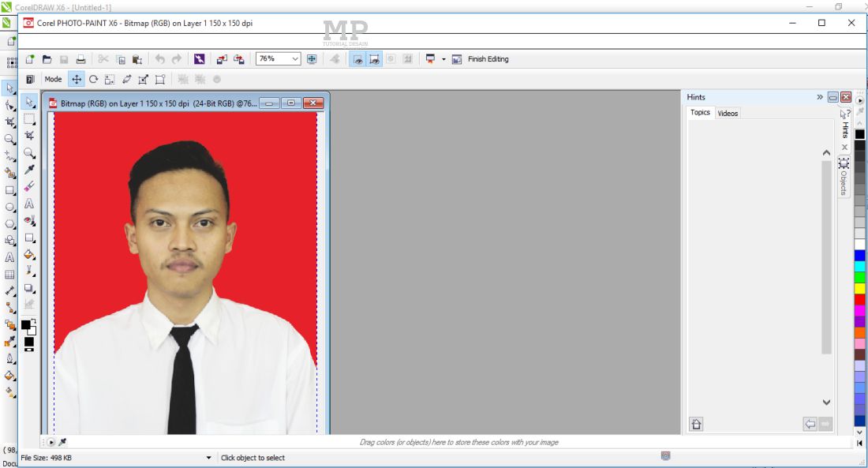Click the Undo arrow in toolbar
The width and height of the screenshot is (868, 468).
pyautogui.click(x=160, y=59)
